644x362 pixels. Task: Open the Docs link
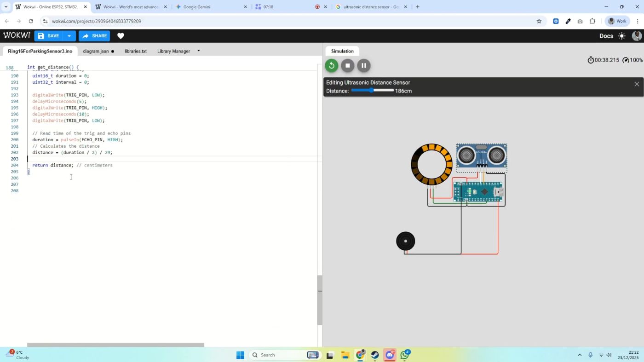[x=606, y=36]
